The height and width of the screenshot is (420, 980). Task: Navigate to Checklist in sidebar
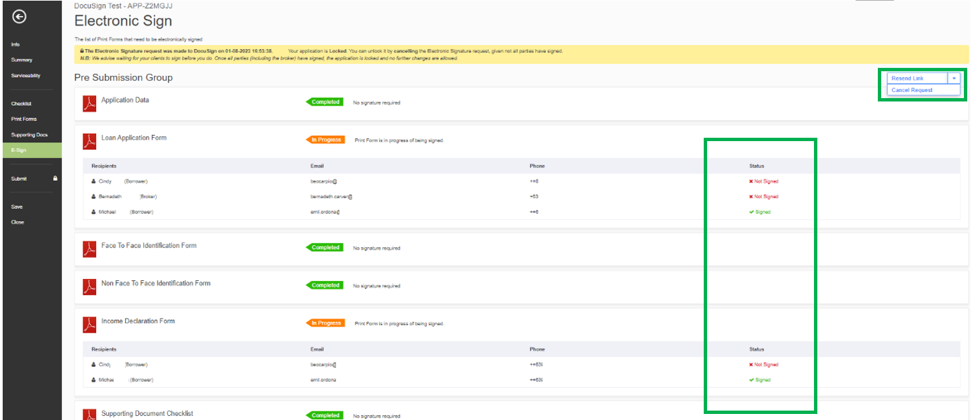coord(22,103)
